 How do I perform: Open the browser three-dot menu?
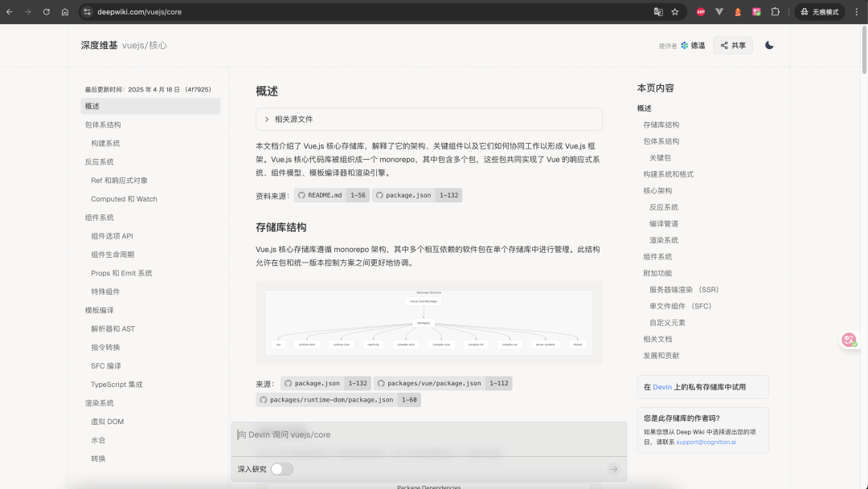coord(857,11)
